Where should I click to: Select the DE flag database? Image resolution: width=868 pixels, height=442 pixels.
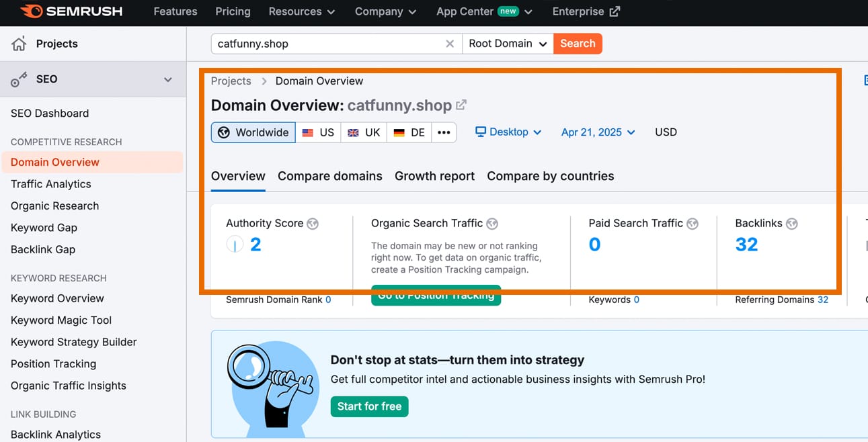coord(409,132)
